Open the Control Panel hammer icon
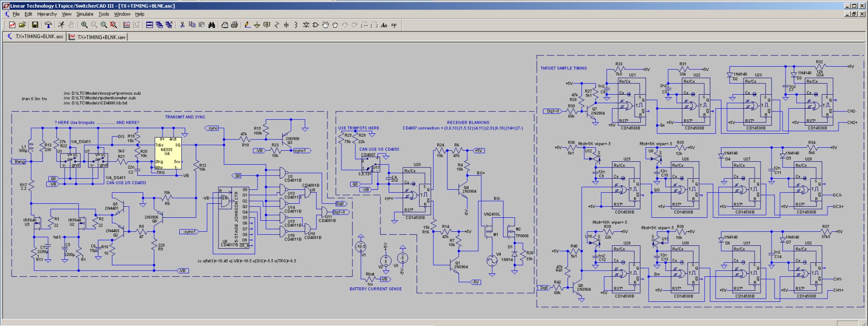This screenshot has height=326, width=868. pos(48,25)
